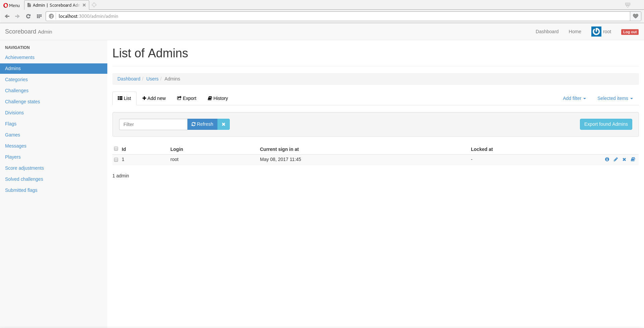Click inside the Filter input field
The width and height of the screenshot is (644, 328).
(153, 124)
